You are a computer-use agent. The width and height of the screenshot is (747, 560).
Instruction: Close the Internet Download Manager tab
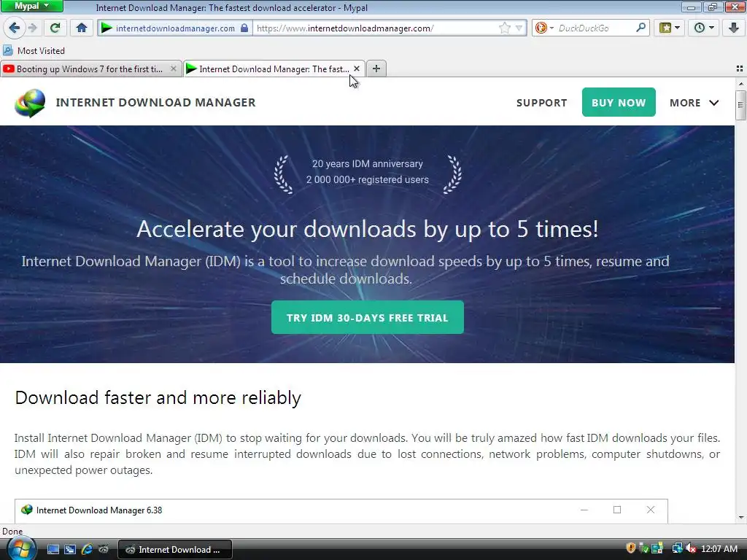(356, 69)
